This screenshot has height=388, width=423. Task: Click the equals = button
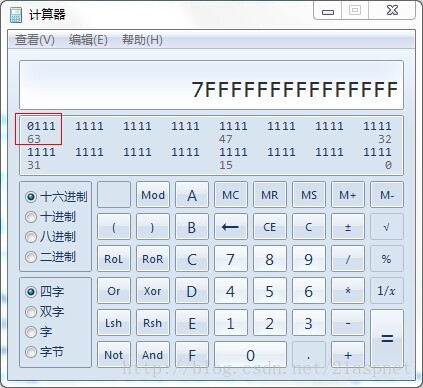click(387, 339)
